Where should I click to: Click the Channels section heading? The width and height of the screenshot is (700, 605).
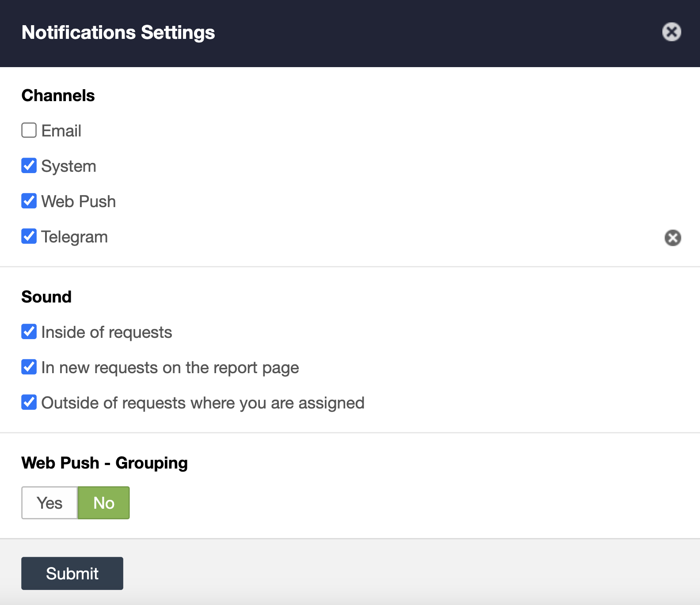pyautogui.click(x=58, y=95)
